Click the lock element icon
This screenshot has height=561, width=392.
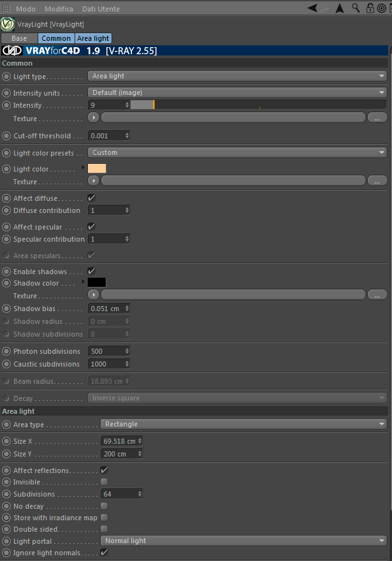pos(370,8)
